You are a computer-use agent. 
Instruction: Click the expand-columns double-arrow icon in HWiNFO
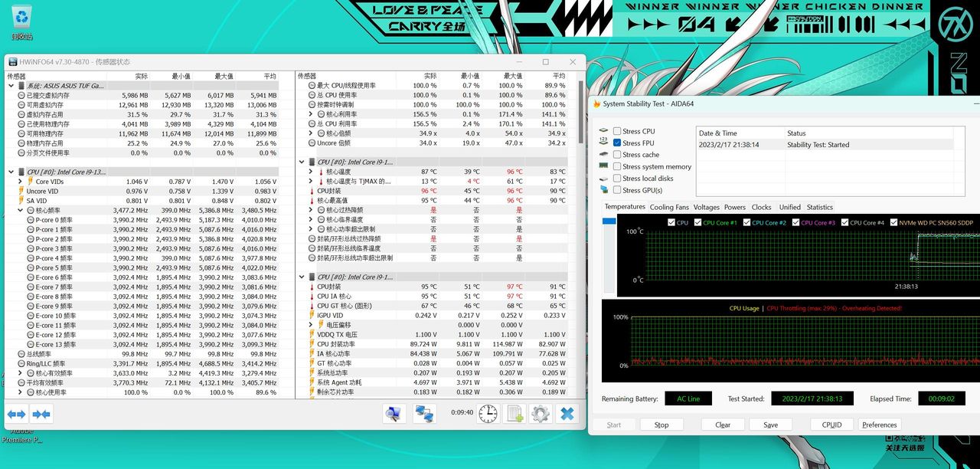(17, 414)
